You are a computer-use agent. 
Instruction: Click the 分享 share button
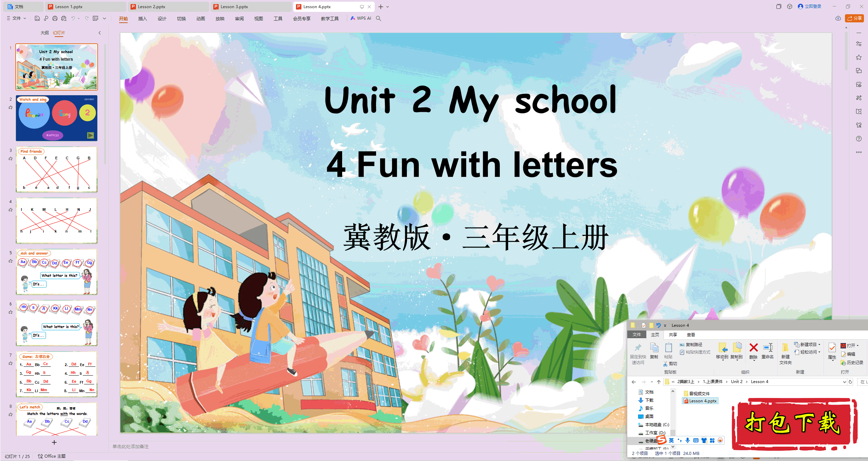[x=854, y=18]
